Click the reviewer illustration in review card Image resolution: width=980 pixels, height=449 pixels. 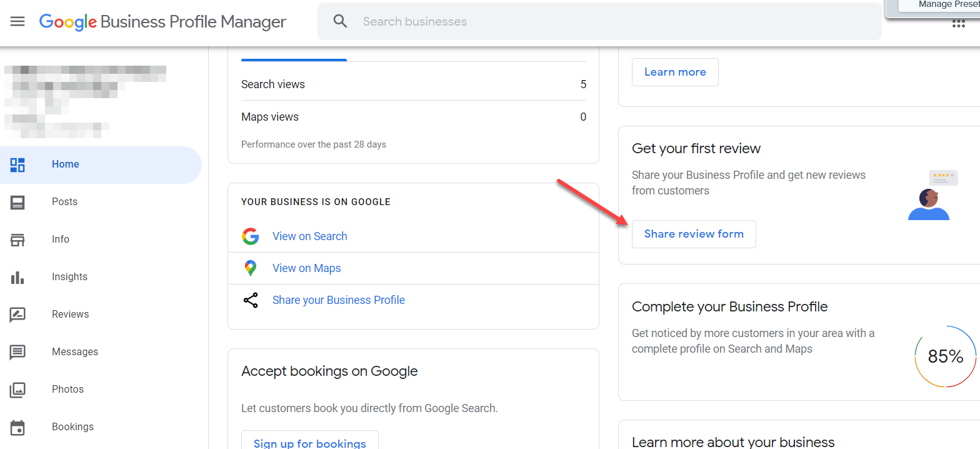[x=932, y=195]
